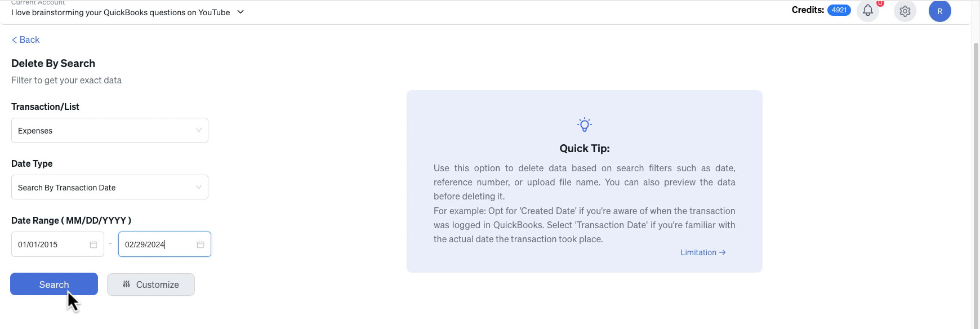Click the start date 01/01/2015 field
The image size is (980, 329).
57,244
